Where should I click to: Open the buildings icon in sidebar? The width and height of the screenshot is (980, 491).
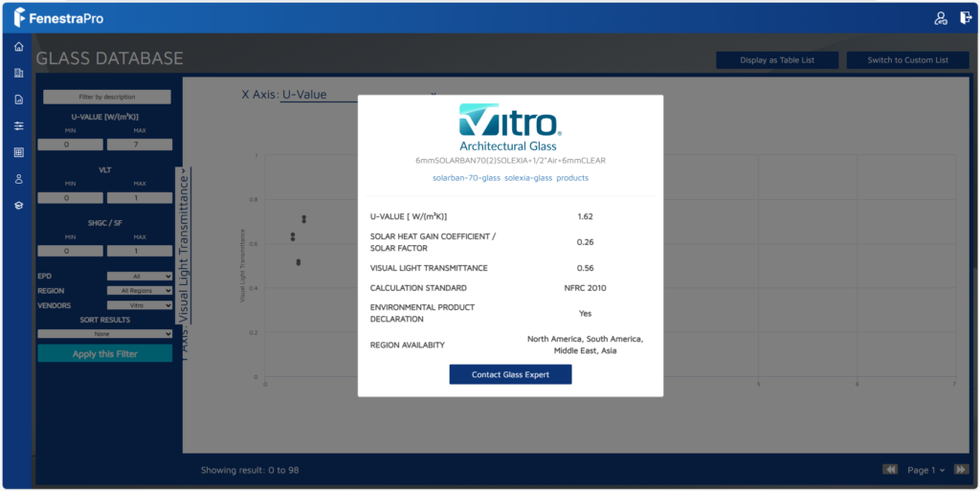coord(19,73)
